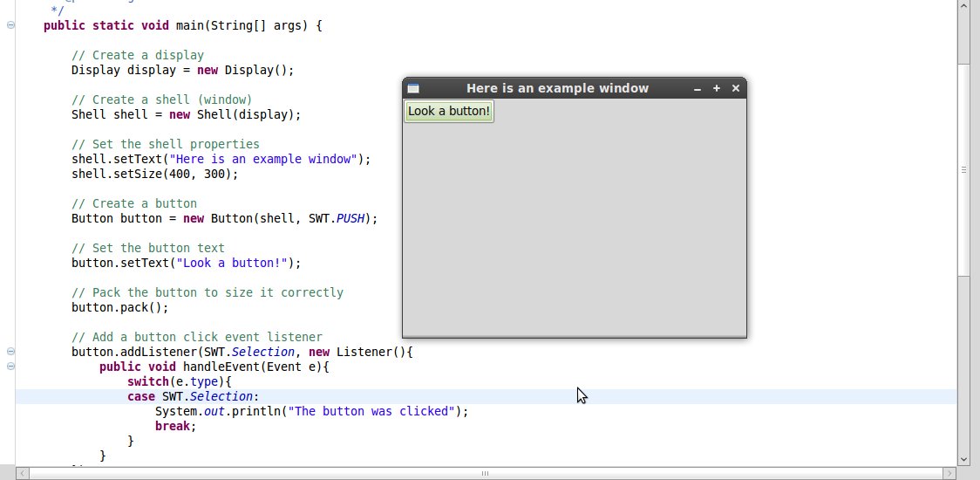
Task: Click the "Create a display" comment line
Action: tap(138, 55)
